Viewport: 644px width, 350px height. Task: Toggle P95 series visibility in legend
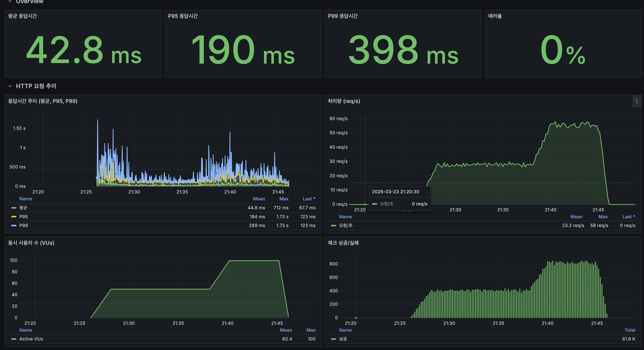click(23, 217)
